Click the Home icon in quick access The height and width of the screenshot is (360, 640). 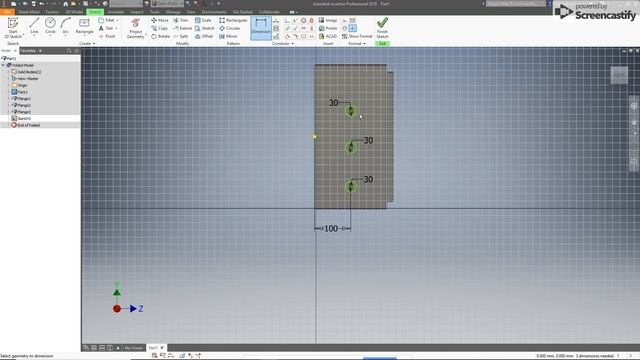click(65, 4)
